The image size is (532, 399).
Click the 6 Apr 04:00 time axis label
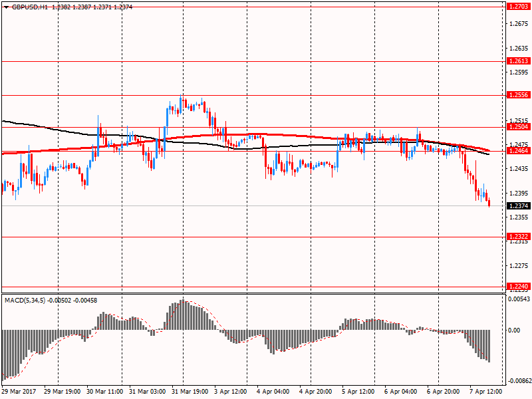pyautogui.click(x=401, y=392)
